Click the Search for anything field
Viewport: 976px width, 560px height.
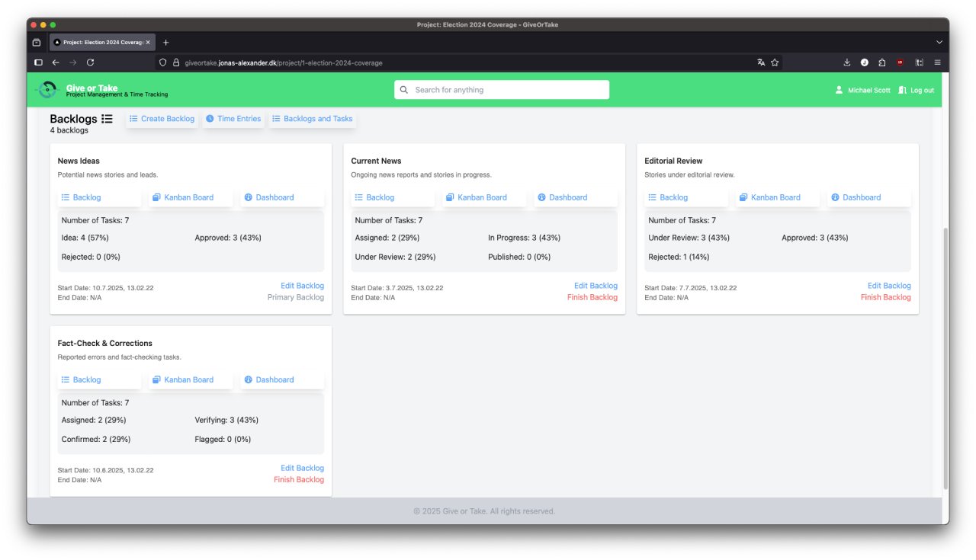(502, 90)
